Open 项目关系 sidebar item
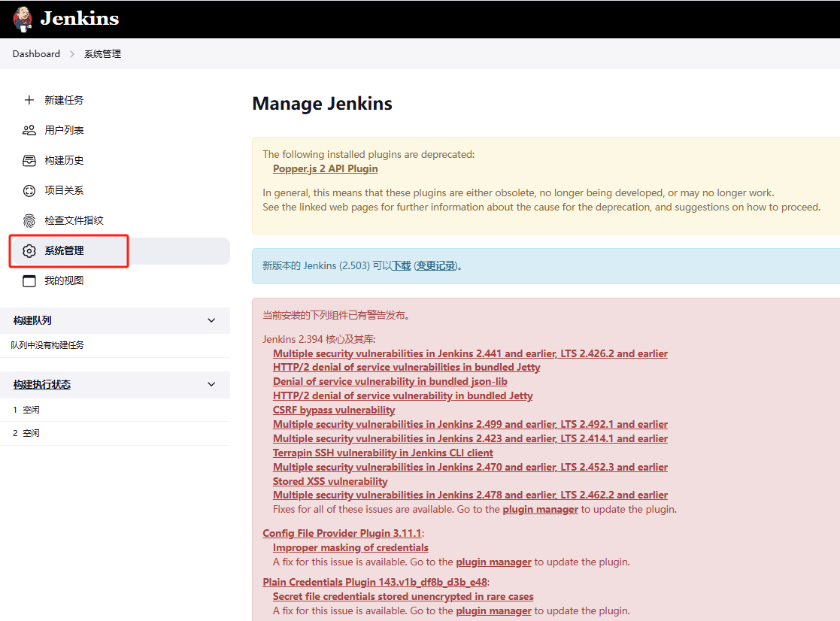Image resolution: width=840 pixels, height=621 pixels. [x=64, y=190]
